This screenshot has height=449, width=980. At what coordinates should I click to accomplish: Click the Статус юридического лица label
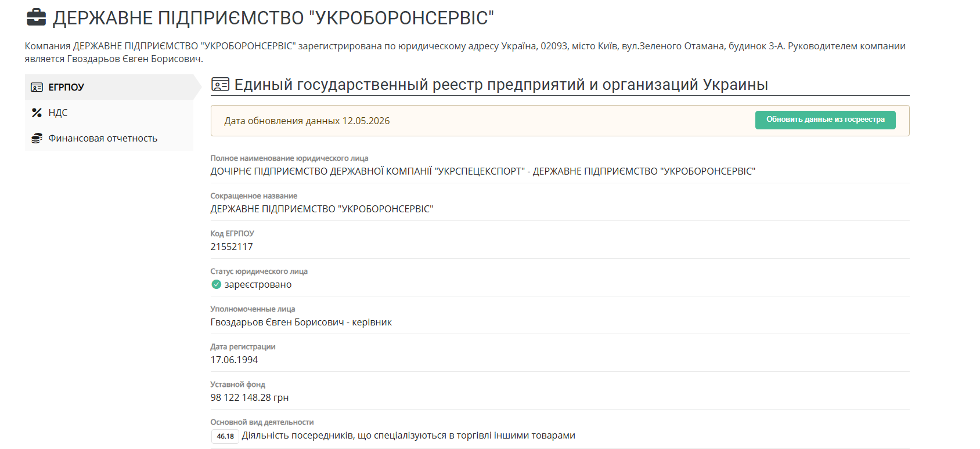pos(259,271)
